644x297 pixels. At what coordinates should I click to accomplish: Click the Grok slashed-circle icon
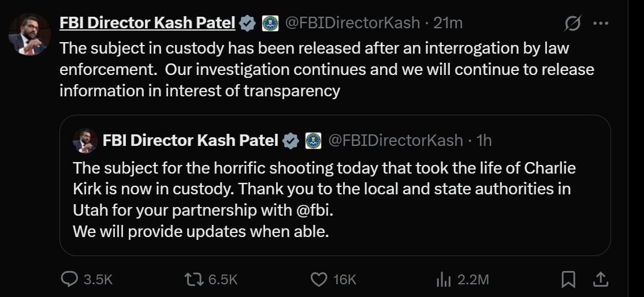pyautogui.click(x=572, y=24)
